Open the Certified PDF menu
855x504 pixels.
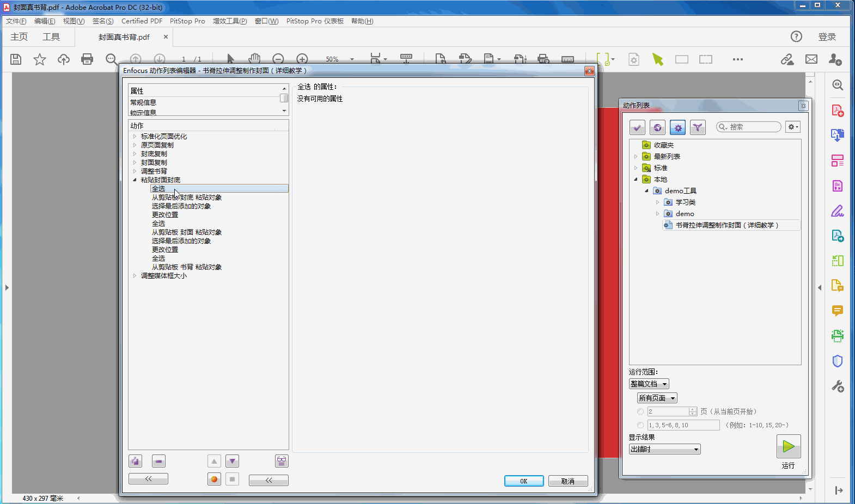click(142, 21)
